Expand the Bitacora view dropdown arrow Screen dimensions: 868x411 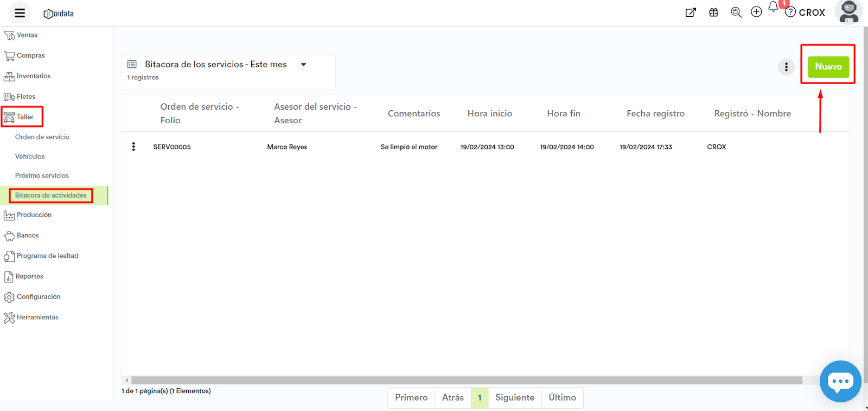304,65
